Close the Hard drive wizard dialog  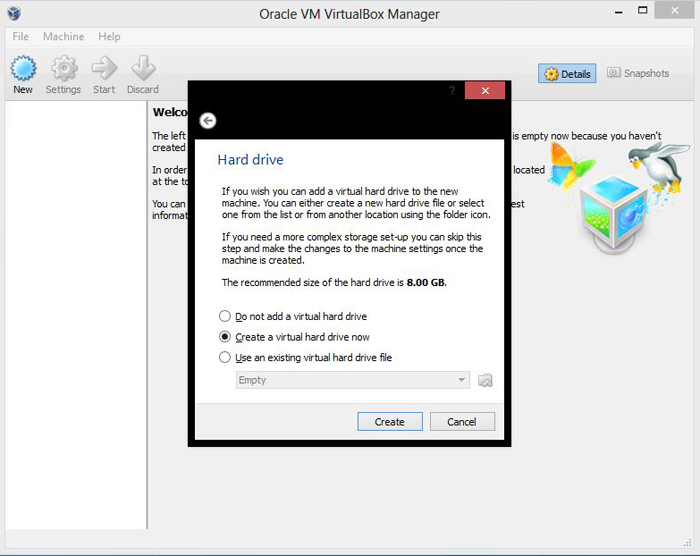click(x=485, y=91)
